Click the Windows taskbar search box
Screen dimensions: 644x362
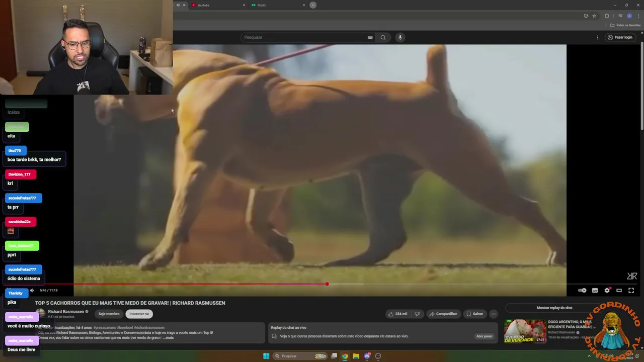[x=300, y=356]
